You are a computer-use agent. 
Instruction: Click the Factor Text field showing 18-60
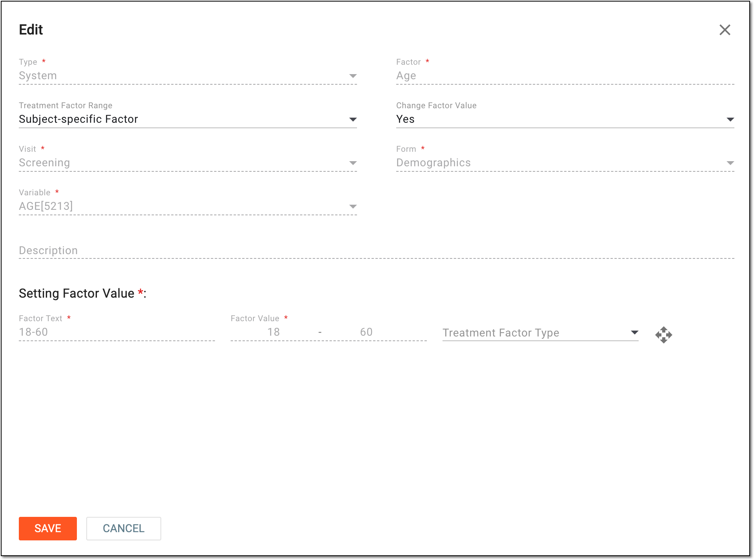coord(117,332)
